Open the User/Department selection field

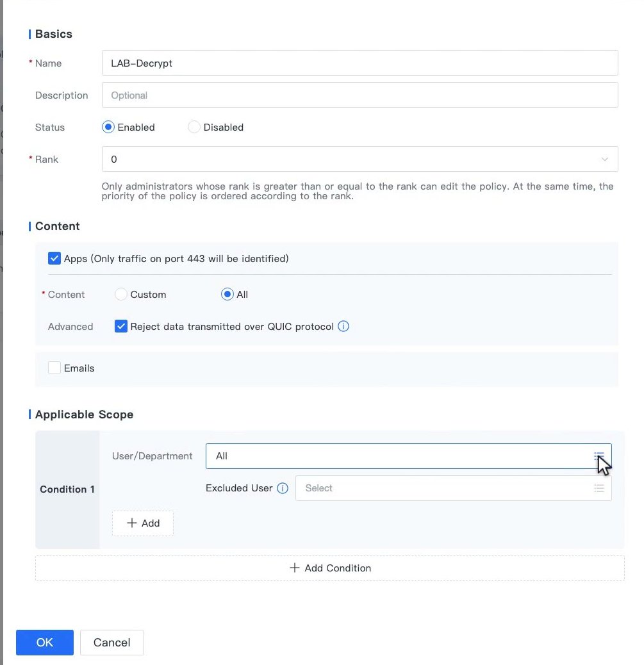(409, 456)
